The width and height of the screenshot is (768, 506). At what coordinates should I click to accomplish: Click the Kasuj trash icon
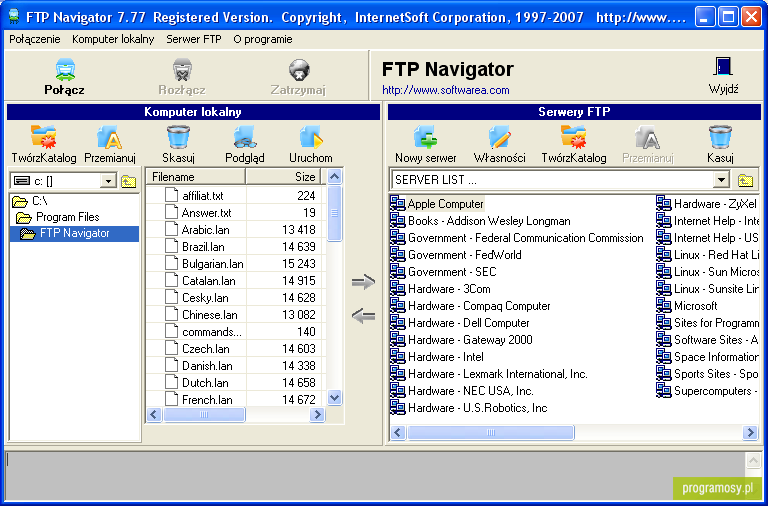pyautogui.click(x=720, y=137)
